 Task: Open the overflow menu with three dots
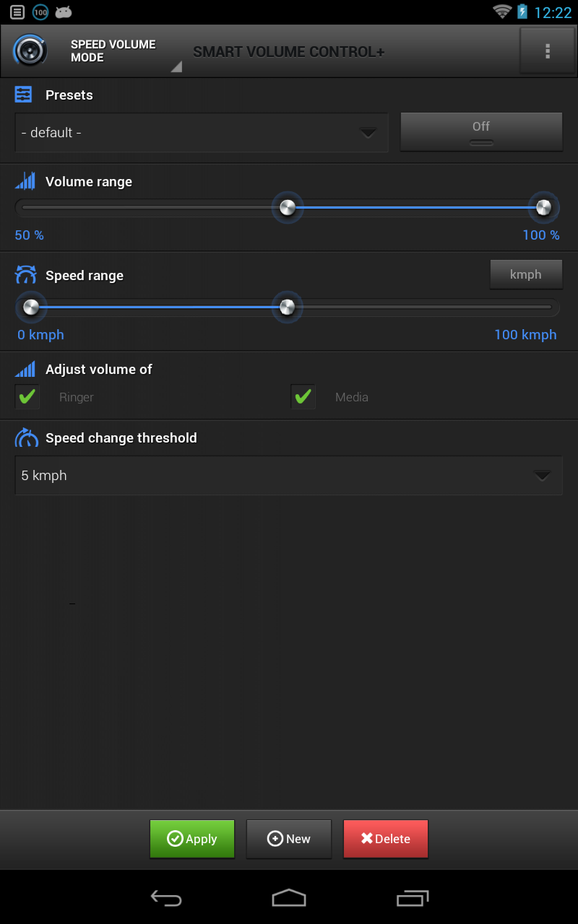(x=548, y=51)
